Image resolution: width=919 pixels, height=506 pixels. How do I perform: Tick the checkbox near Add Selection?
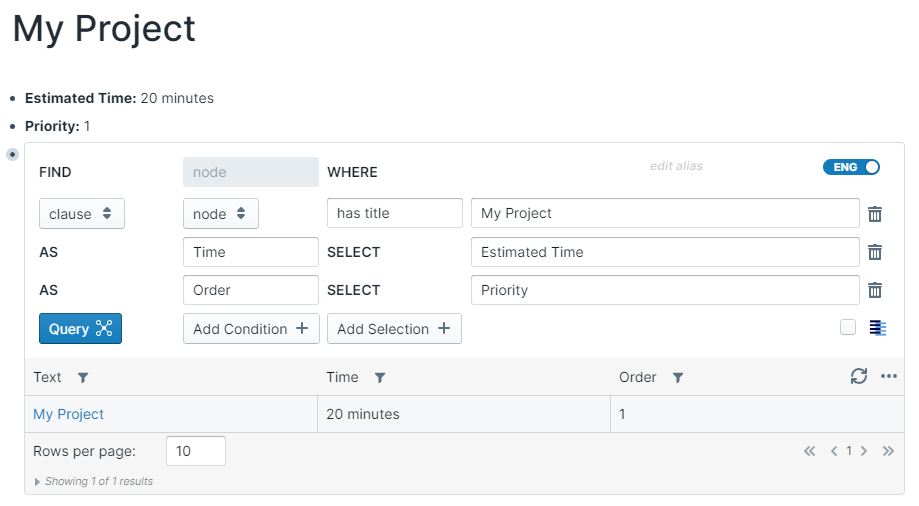coord(848,327)
